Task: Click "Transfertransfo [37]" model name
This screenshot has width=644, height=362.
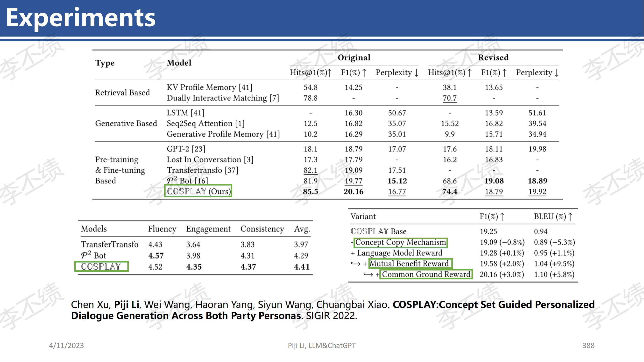Action: coord(203,170)
